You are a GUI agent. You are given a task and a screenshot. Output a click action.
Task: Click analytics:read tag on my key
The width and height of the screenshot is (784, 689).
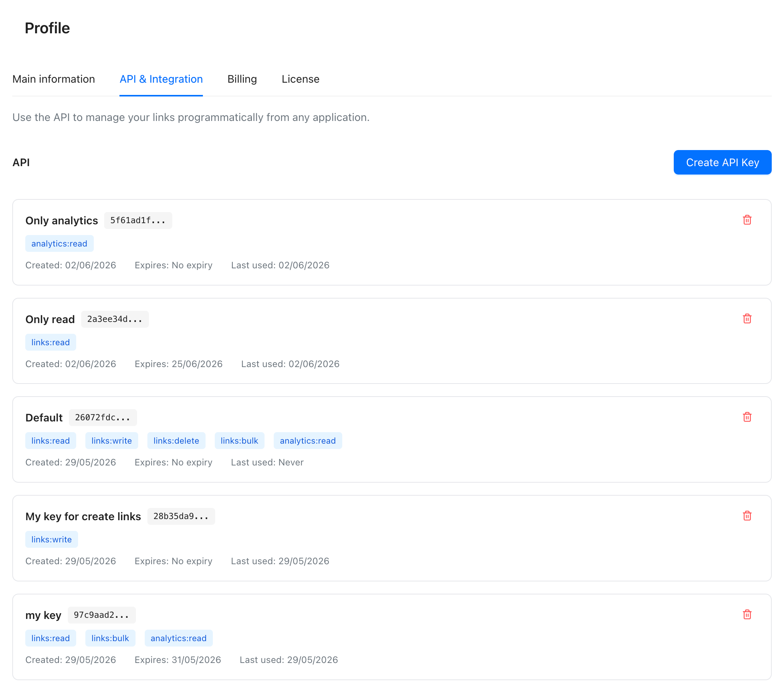pos(179,638)
